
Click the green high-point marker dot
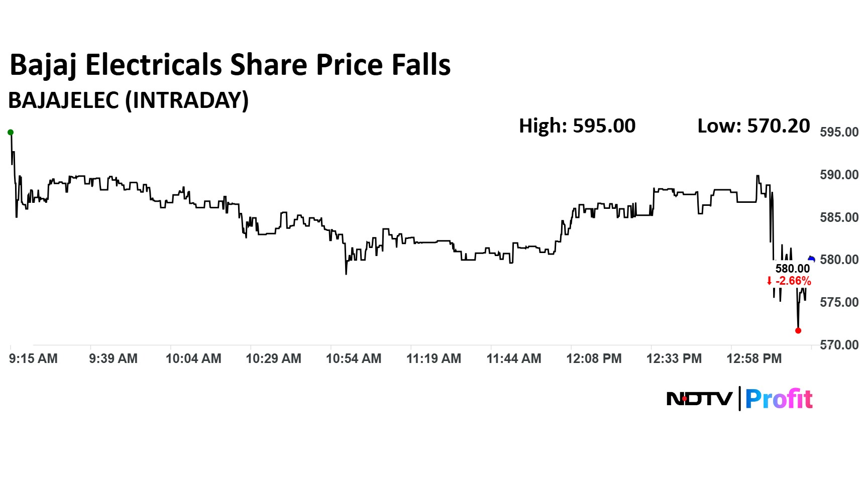click(x=11, y=133)
